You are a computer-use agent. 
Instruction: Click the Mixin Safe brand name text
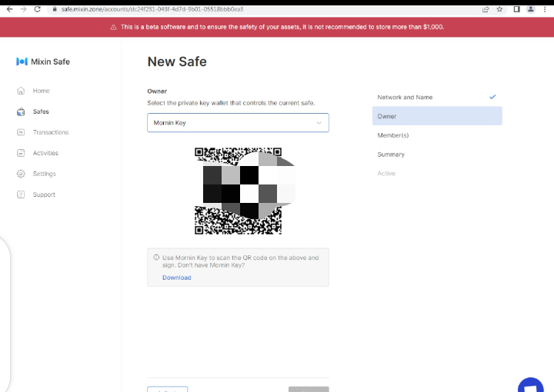click(51, 61)
